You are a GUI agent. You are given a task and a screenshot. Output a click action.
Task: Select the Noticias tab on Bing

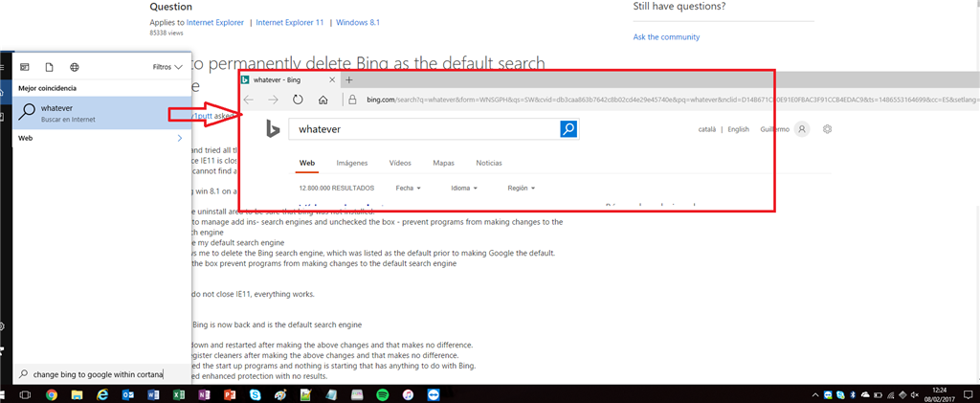point(489,163)
